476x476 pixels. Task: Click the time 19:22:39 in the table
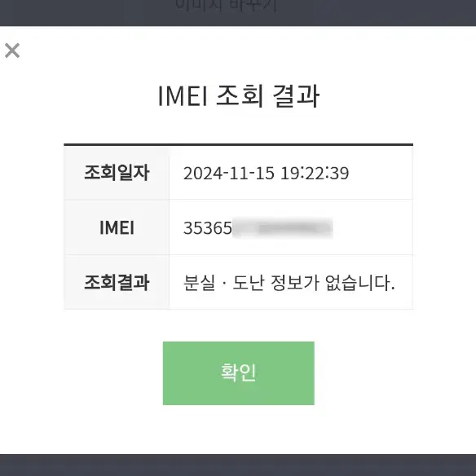click(315, 174)
